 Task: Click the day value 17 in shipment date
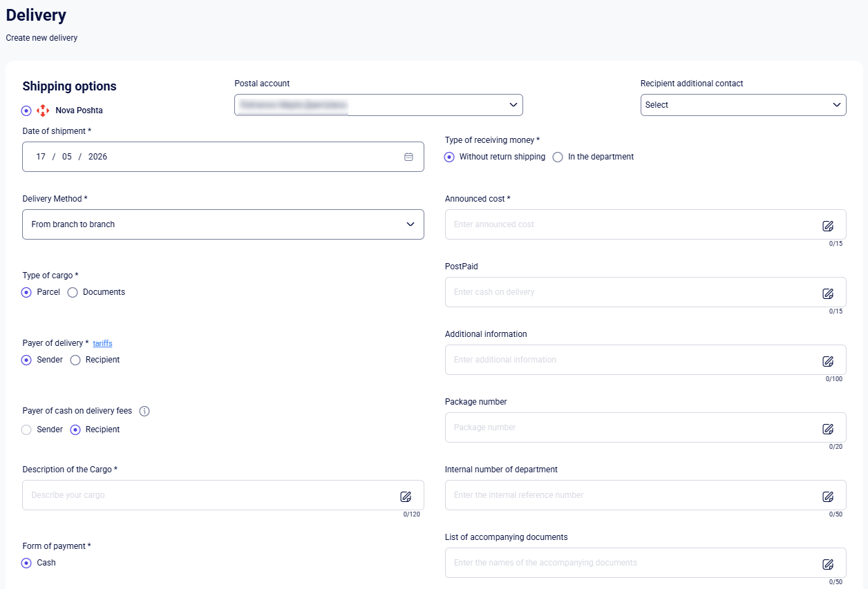(41, 157)
